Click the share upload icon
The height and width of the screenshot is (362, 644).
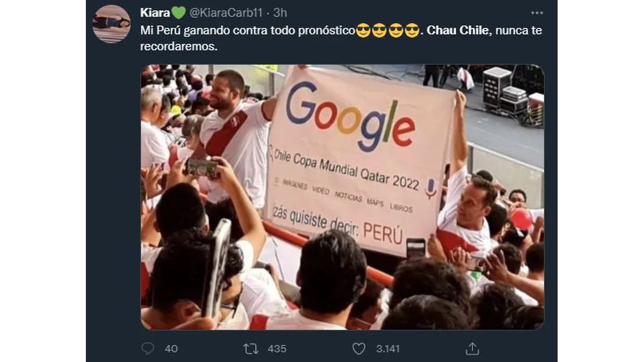472,349
